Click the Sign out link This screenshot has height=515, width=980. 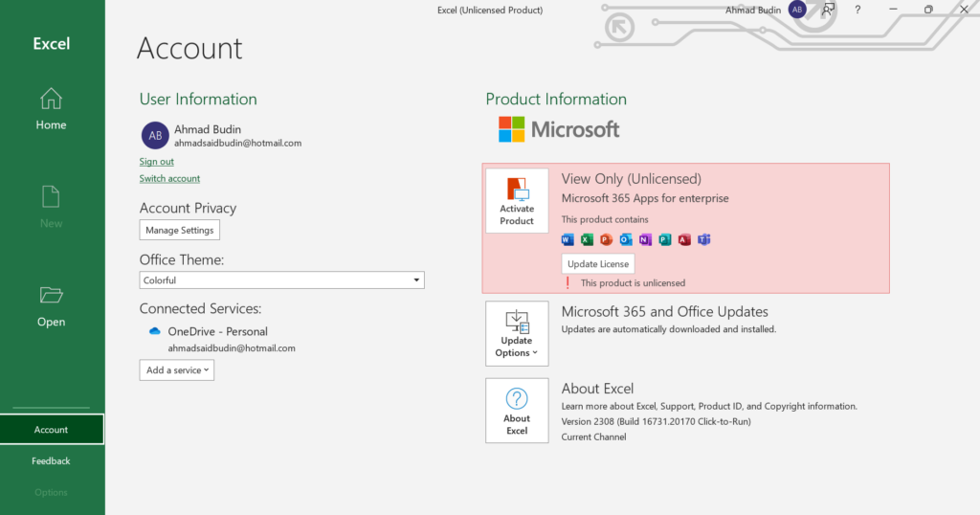[x=156, y=161]
